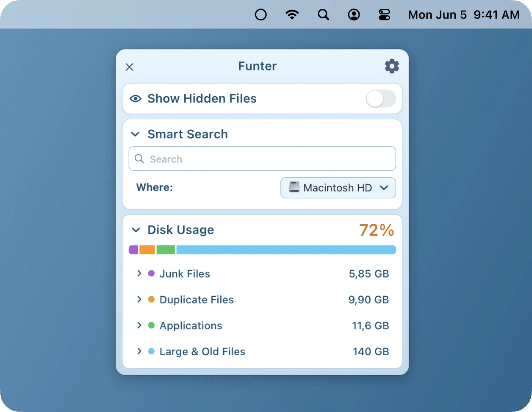This screenshot has width=532, height=412.
Task: Collapse the Smart Search section
Action: pyautogui.click(x=135, y=134)
